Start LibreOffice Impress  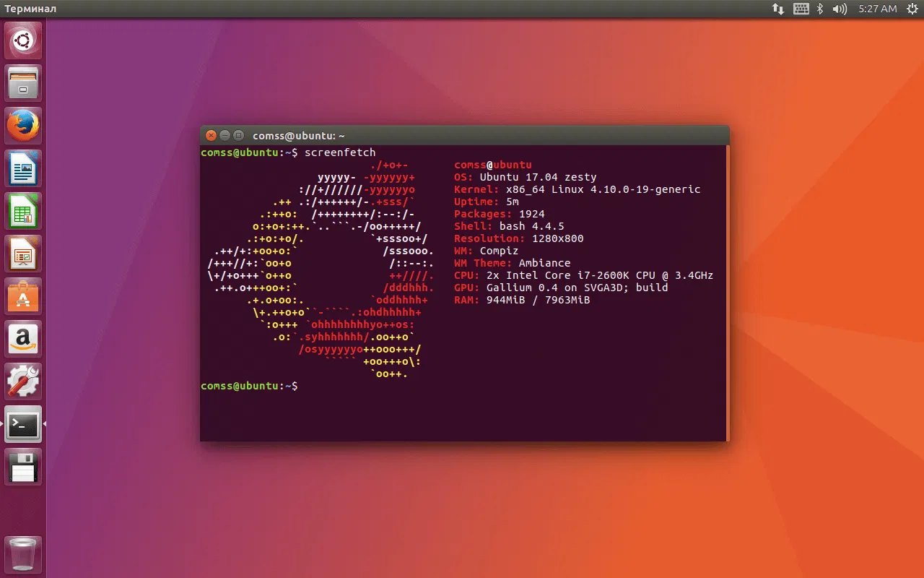22,252
